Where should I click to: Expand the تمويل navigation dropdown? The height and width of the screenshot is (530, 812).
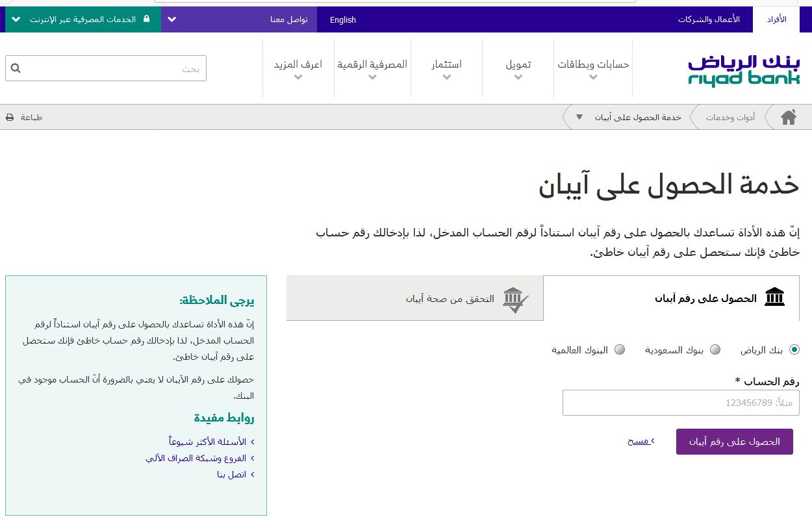click(x=518, y=68)
